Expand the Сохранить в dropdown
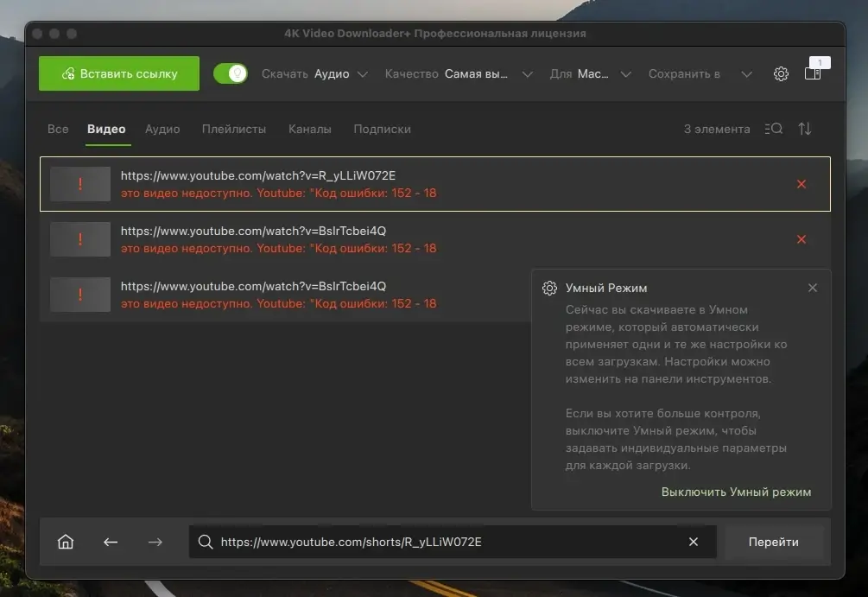Image resolution: width=868 pixels, height=597 pixels. [700, 73]
